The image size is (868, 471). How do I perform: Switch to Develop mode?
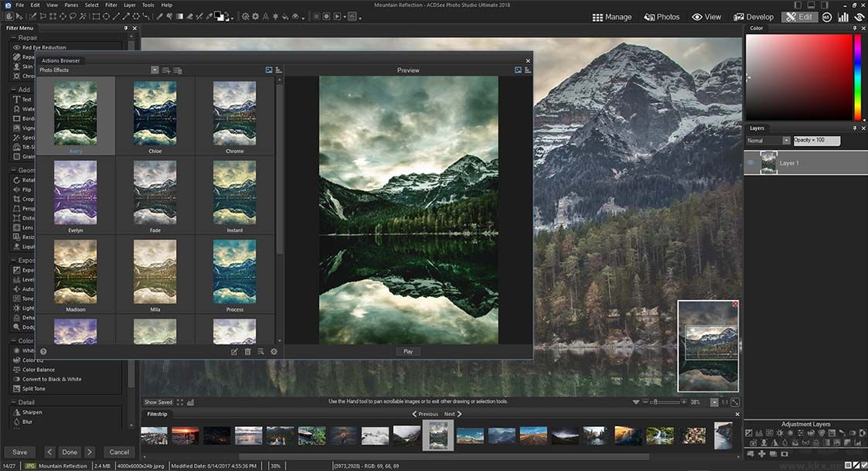(754, 16)
